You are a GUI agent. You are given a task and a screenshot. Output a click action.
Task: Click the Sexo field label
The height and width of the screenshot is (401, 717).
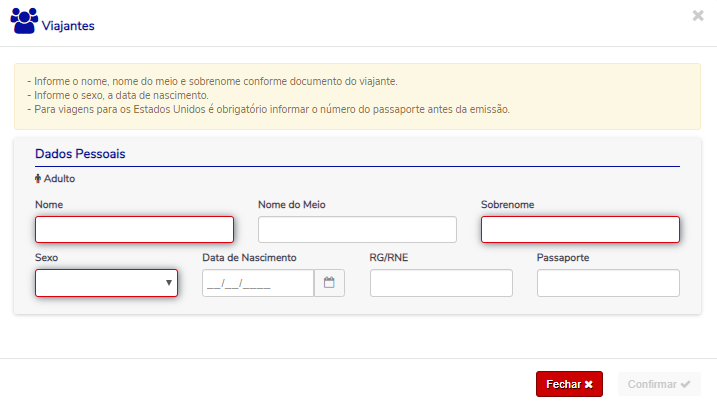click(47, 258)
